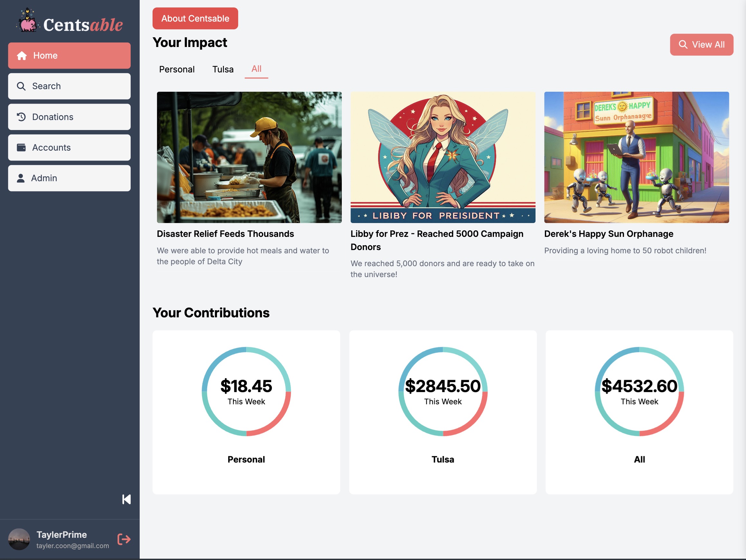Screen dimensions: 746x560
Task: Open Derek's Happy Sun Orphanage image
Action: tap(637, 157)
